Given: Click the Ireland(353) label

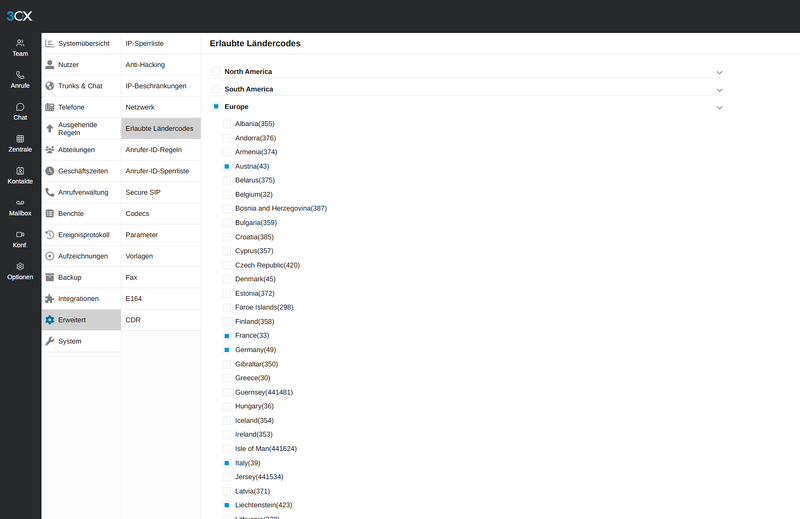Looking at the screenshot, I should 254,434.
